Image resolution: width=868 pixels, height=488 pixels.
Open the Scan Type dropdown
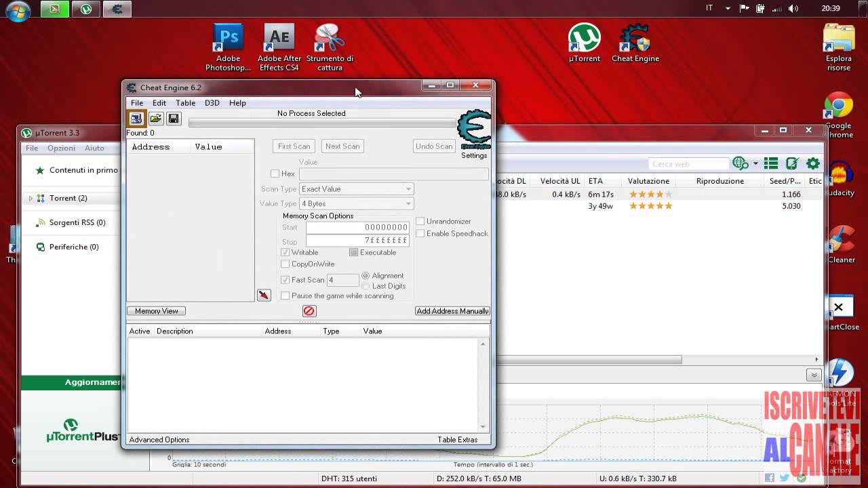click(356, 189)
